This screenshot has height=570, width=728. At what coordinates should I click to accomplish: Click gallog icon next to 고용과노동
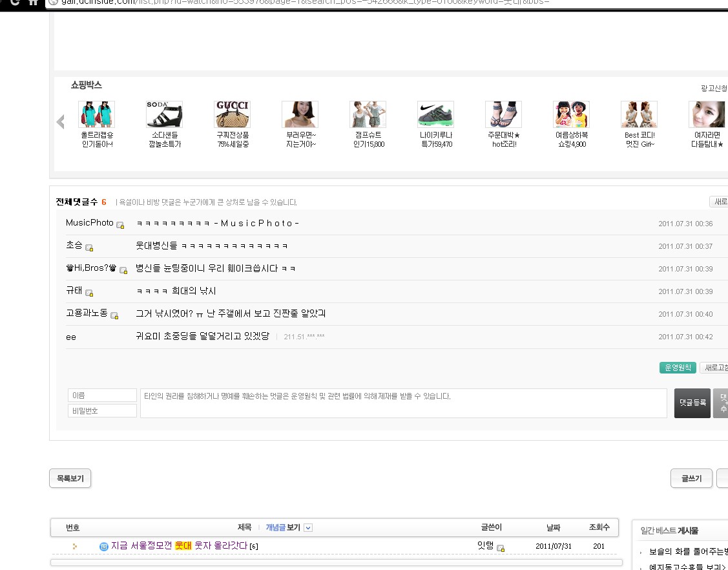tap(114, 315)
